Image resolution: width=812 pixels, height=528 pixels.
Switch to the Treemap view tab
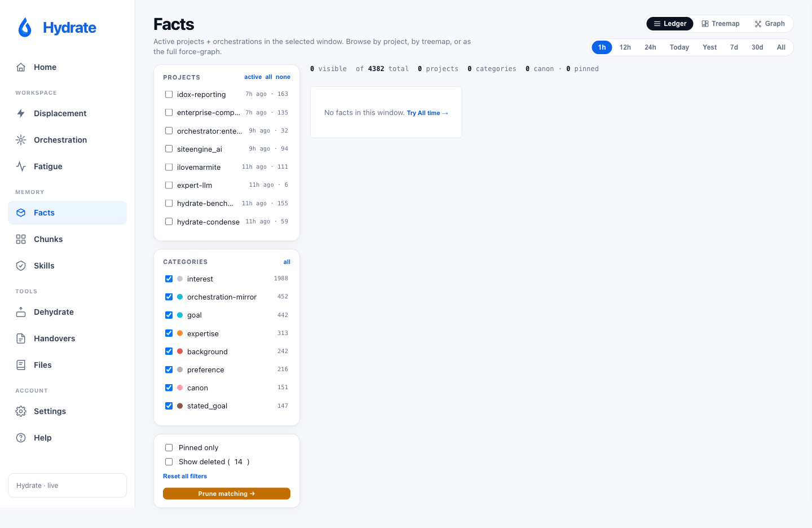[721, 24]
